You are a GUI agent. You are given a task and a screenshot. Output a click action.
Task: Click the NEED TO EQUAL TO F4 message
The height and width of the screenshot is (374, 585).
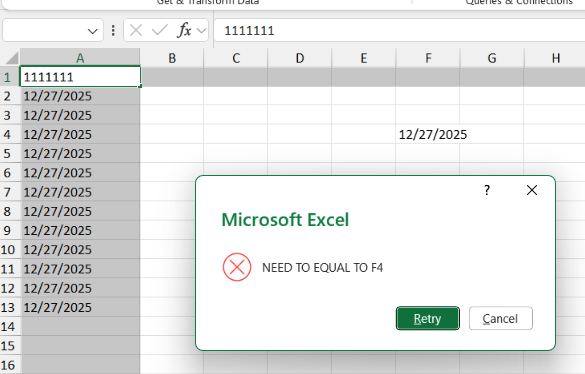(323, 268)
